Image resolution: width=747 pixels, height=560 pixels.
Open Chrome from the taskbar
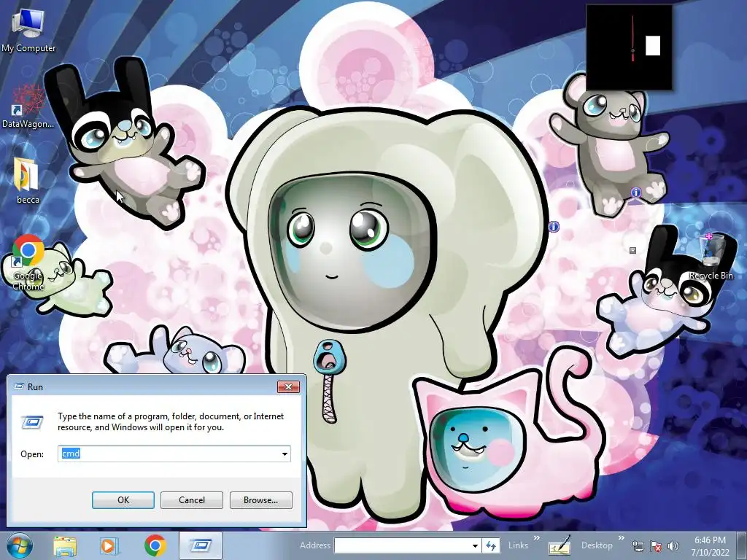(x=155, y=545)
